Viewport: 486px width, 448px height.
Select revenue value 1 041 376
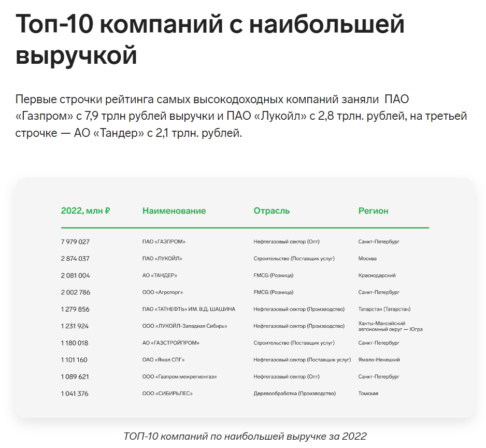click(x=75, y=394)
